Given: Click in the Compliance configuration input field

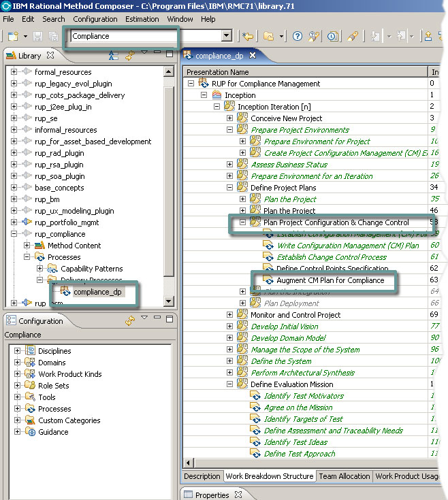Looking at the screenshot, I should (x=146, y=36).
